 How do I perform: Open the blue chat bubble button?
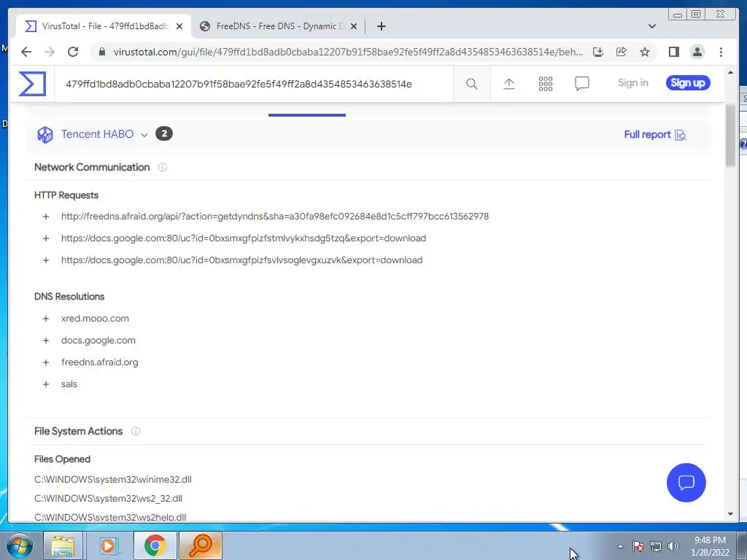pyautogui.click(x=686, y=483)
